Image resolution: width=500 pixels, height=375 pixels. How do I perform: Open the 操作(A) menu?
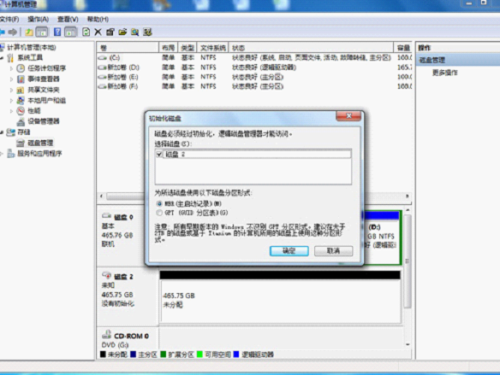point(38,19)
